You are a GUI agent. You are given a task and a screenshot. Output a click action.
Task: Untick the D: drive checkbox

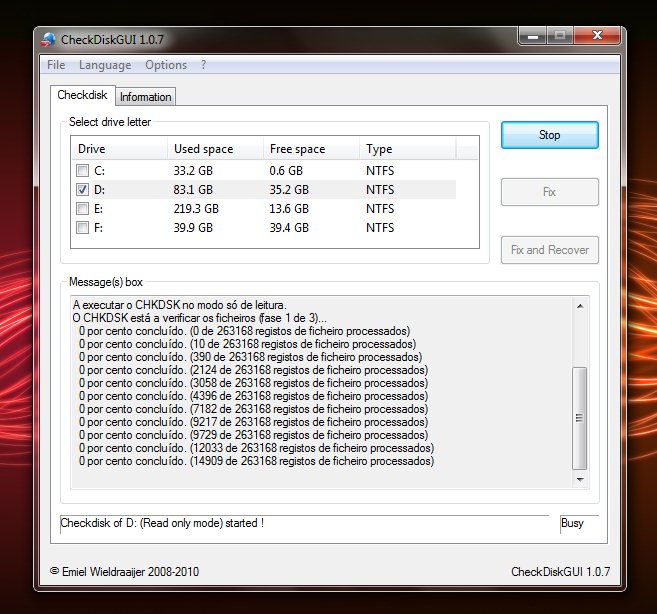pos(82,189)
